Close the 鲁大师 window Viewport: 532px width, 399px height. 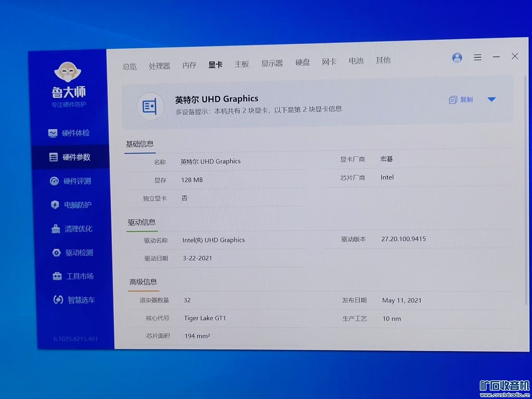coord(515,56)
